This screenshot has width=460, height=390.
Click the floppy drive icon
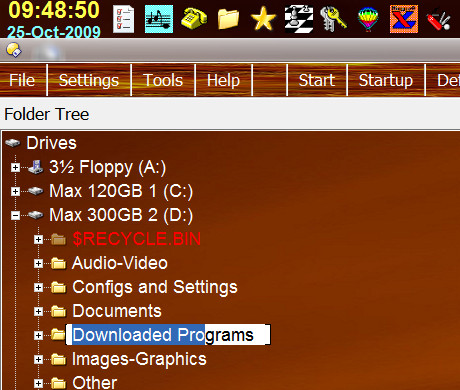pos(36,167)
